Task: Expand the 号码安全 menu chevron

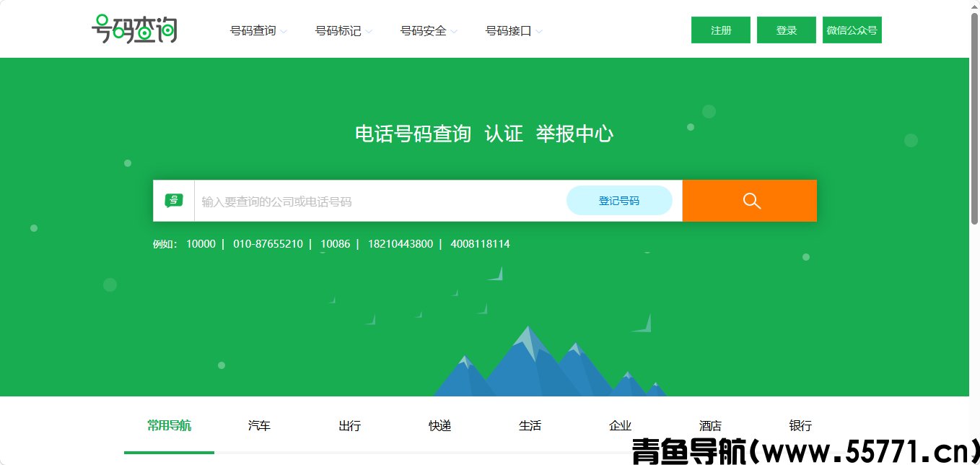Action: point(454,32)
